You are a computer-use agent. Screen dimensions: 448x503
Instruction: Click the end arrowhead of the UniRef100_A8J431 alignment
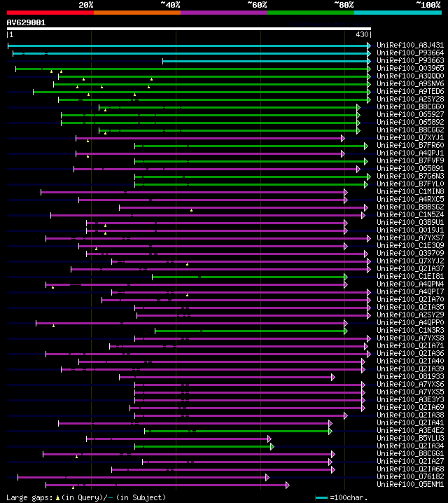pyautogui.click(x=369, y=46)
